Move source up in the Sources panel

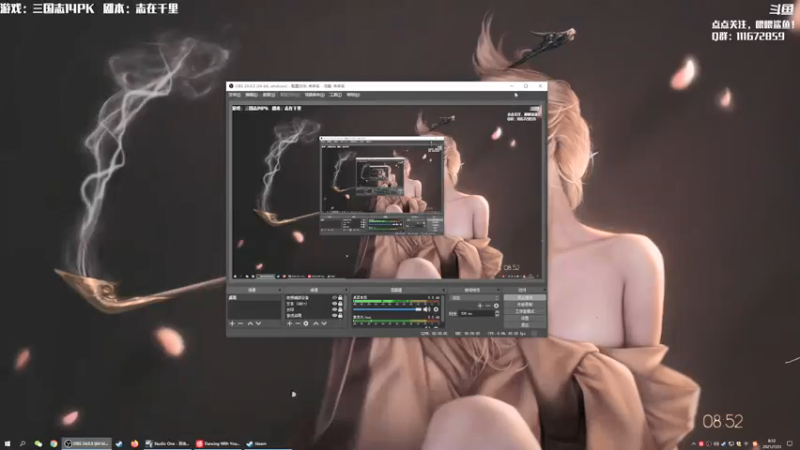[315, 323]
